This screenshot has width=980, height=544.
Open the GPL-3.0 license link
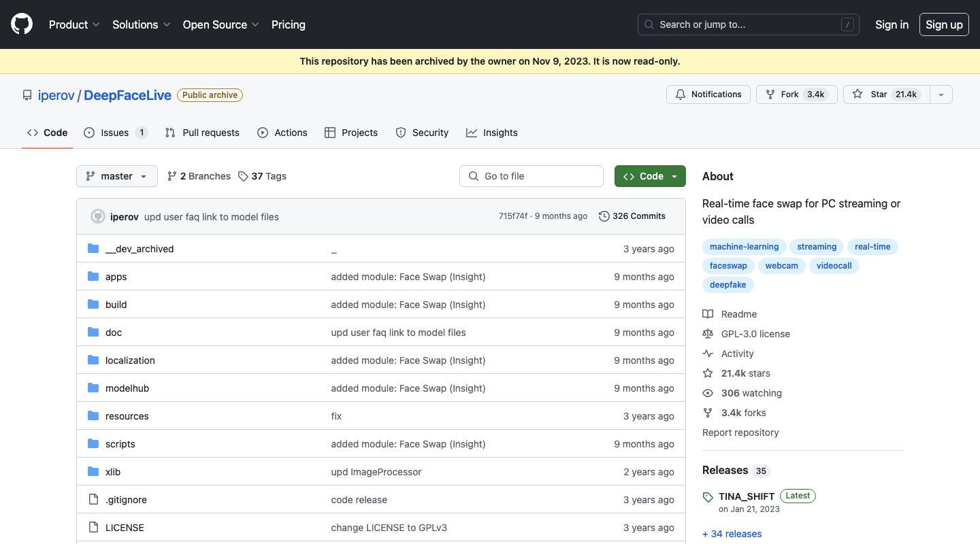coord(747,334)
